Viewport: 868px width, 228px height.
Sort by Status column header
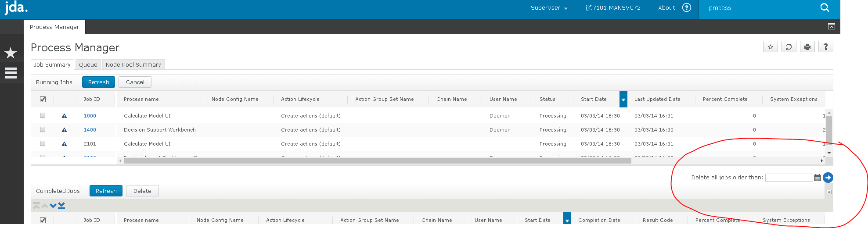547,100
